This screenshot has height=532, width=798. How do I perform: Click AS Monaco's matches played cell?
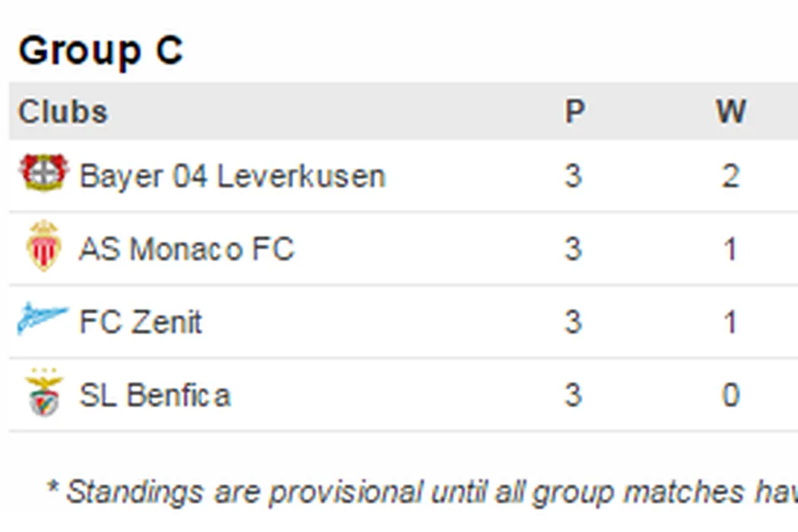click(574, 249)
